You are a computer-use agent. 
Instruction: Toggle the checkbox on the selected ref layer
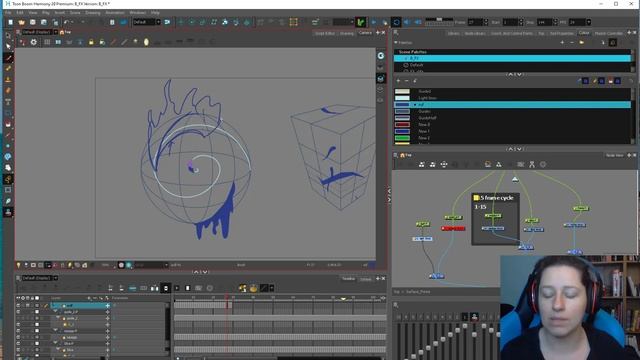pos(37,305)
